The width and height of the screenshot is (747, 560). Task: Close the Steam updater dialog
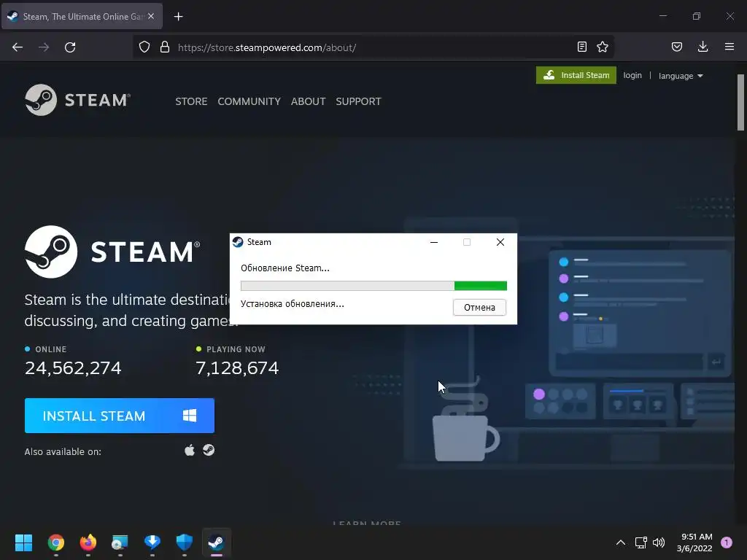coord(500,242)
